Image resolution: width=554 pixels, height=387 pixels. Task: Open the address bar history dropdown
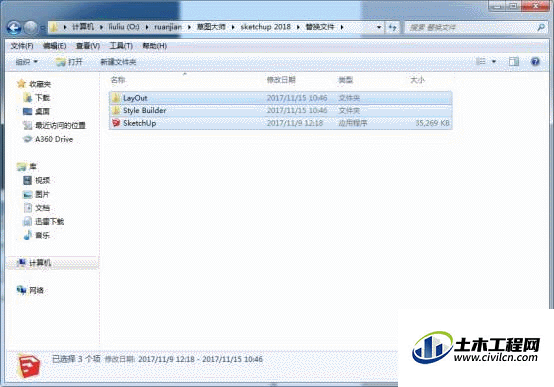379,27
